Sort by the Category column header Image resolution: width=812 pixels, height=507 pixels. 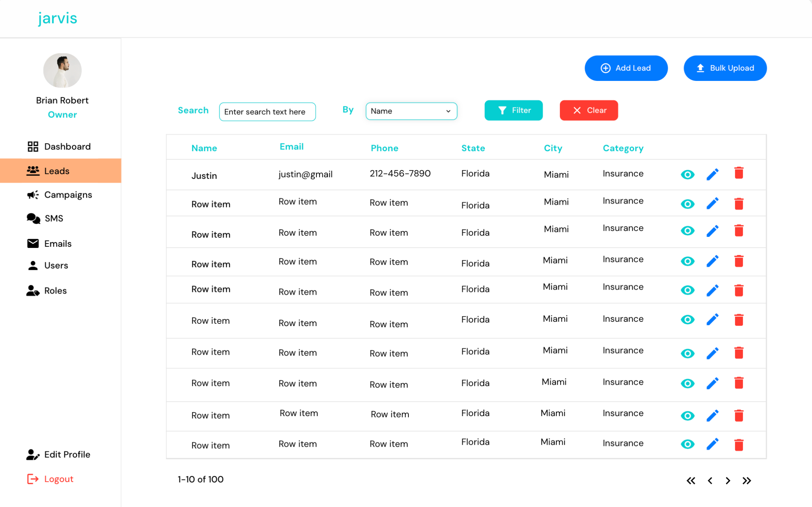[x=623, y=148]
